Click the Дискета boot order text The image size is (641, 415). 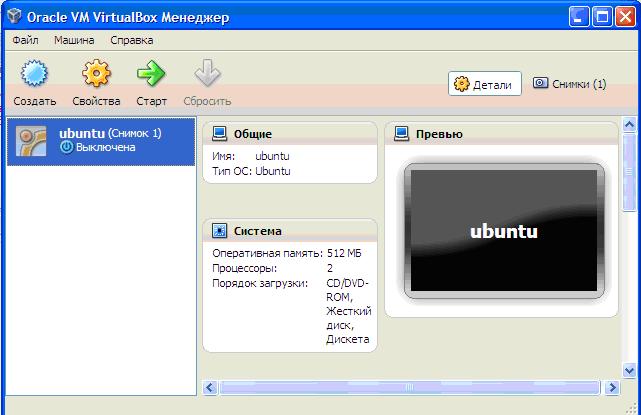point(347,339)
